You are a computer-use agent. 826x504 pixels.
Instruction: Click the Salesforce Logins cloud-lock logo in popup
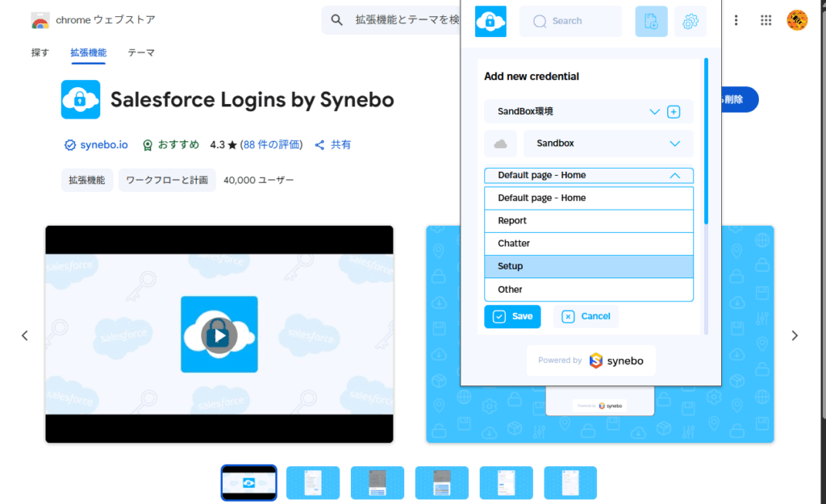coord(490,21)
